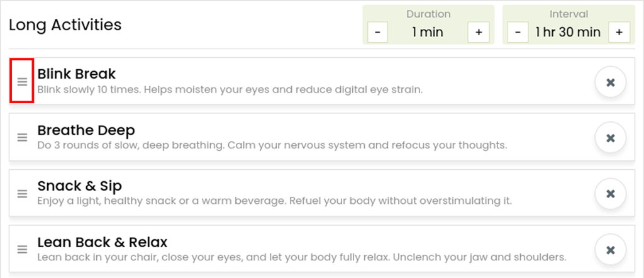Viewport: 644px width, 278px height.
Task: Click the Long Activities heading
Action: coord(65,25)
